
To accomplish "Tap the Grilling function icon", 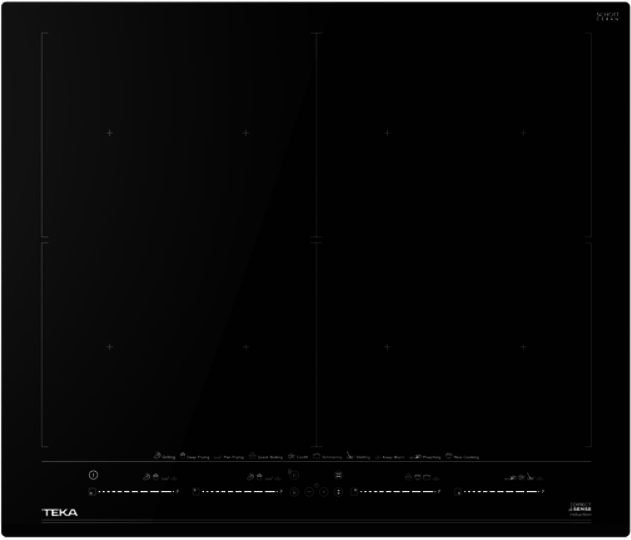I will [157, 456].
